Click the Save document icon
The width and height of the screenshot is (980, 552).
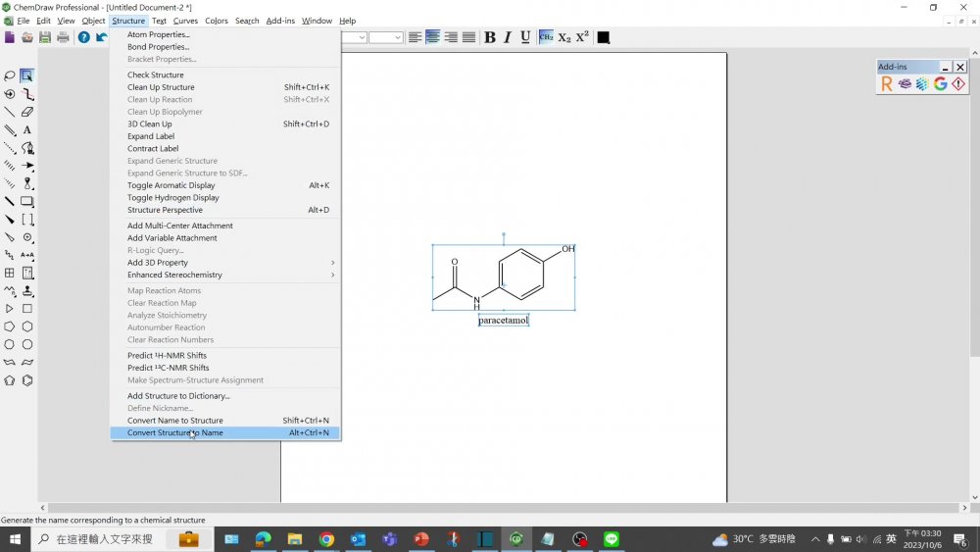point(45,37)
